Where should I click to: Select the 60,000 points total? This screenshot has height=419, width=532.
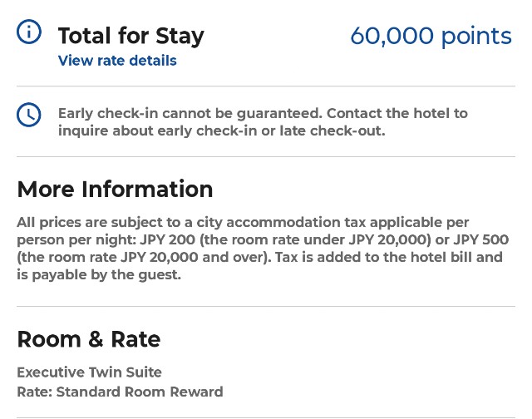coord(431,36)
